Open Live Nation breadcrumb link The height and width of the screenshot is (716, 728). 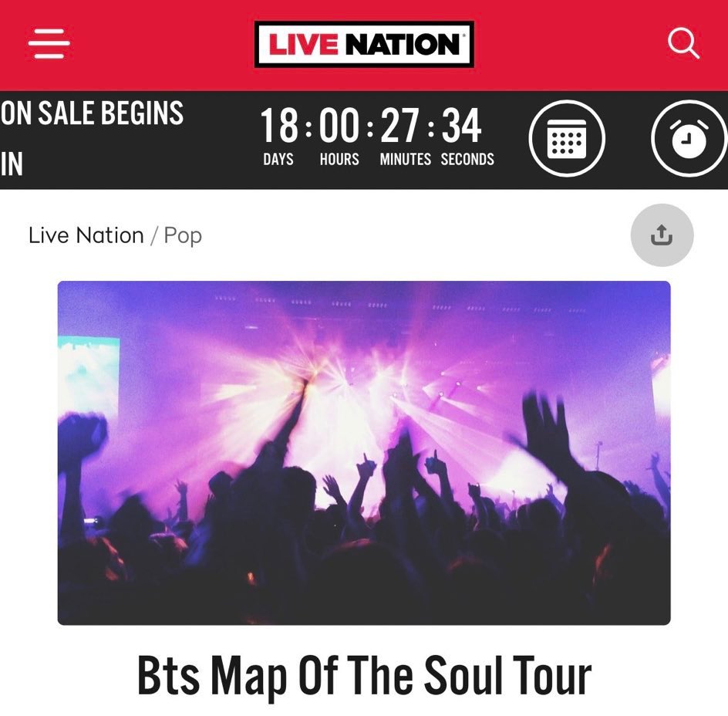pyautogui.click(x=86, y=235)
